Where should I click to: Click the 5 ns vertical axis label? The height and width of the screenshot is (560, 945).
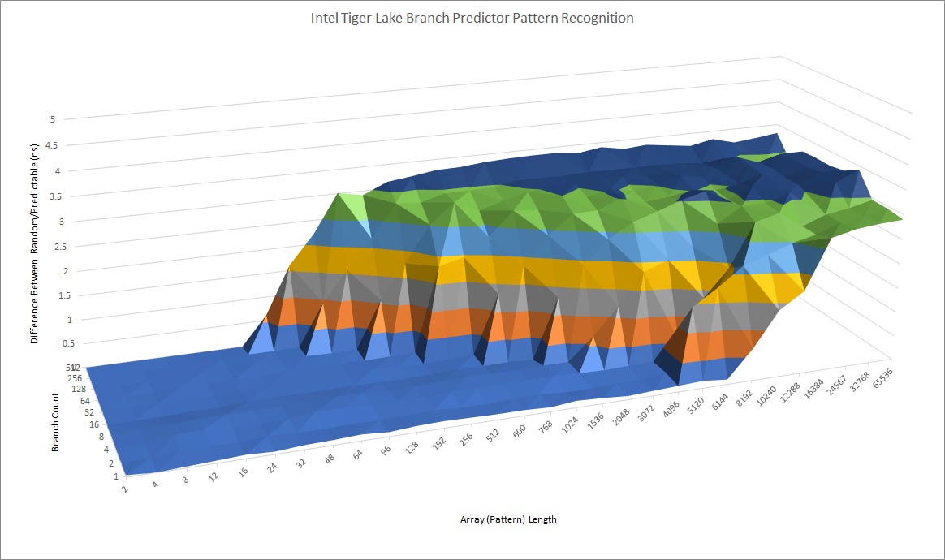53,119
